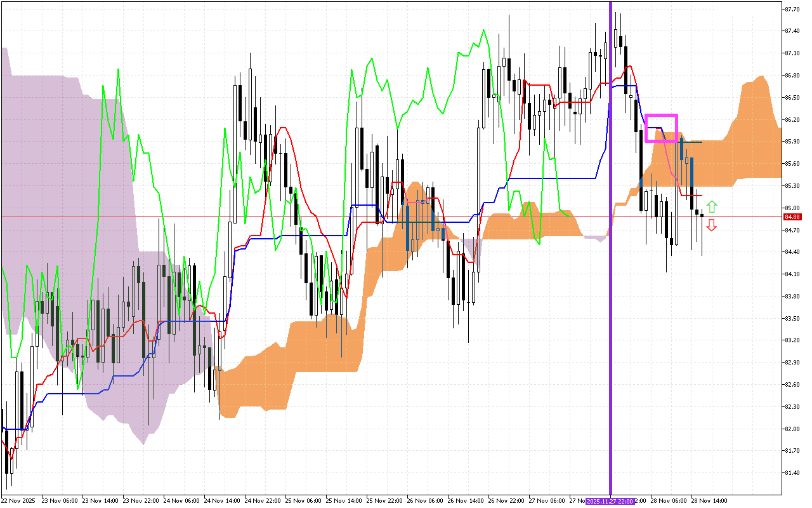Click the 23 Nov 14:00 time label

(100, 501)
